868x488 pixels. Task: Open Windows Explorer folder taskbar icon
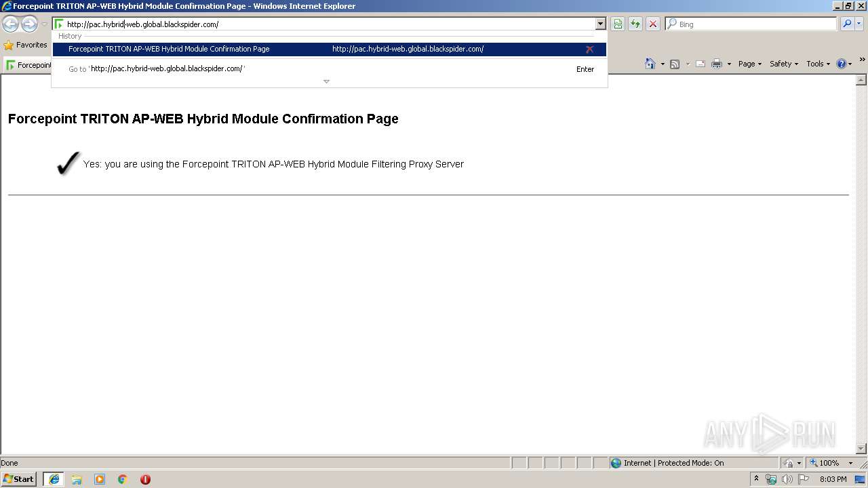pyautogui.click(x=77, y=479)
